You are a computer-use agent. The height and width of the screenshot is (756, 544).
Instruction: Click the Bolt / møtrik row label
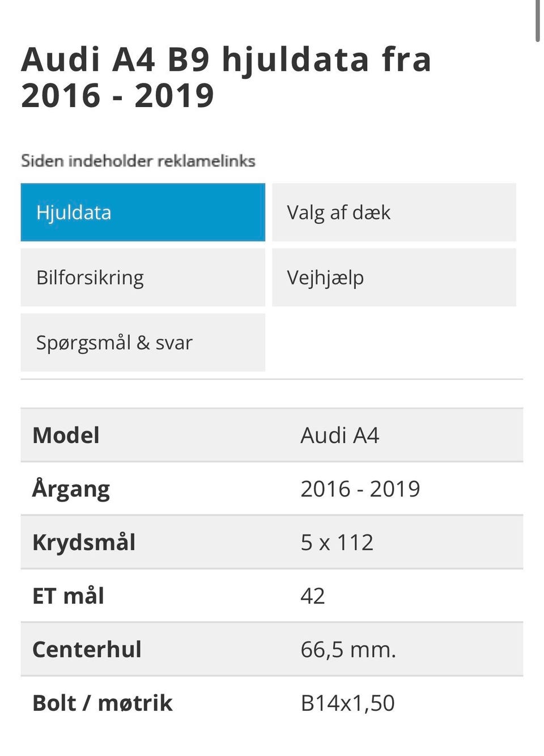[x=103, y=703]
